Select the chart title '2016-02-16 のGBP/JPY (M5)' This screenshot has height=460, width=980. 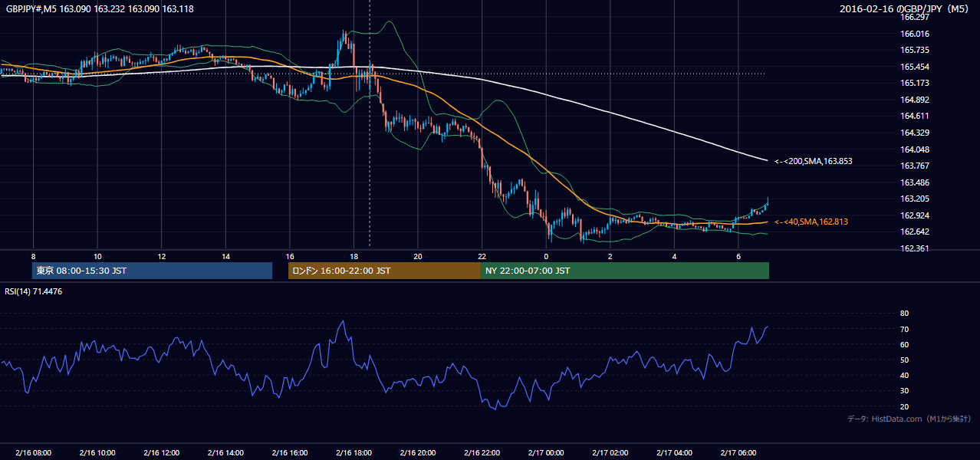coord(905,9)
